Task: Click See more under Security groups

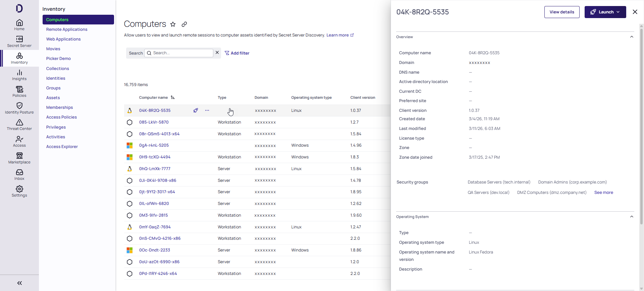Action: 603,193
